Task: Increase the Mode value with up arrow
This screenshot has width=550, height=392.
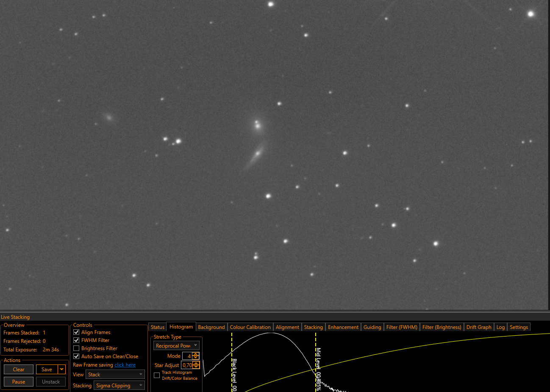Action: [196, 354]
